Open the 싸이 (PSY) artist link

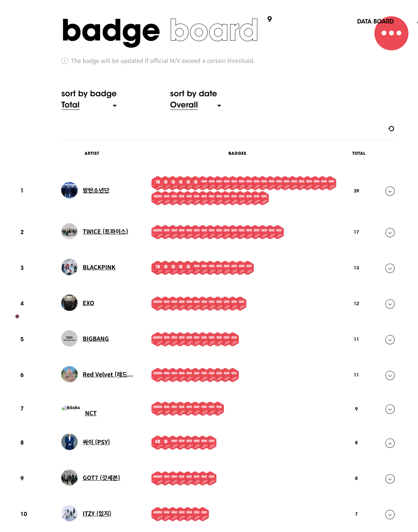[96, 442]
